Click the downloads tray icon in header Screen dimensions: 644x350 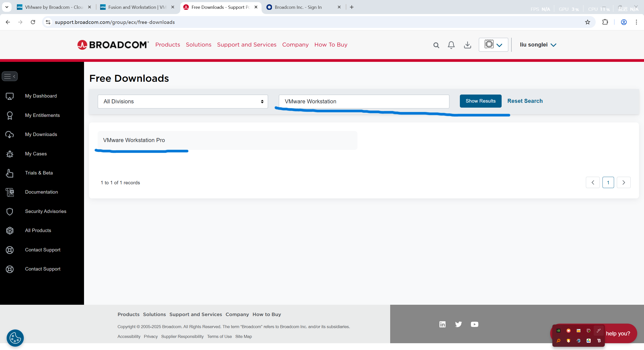click(467, 45)
